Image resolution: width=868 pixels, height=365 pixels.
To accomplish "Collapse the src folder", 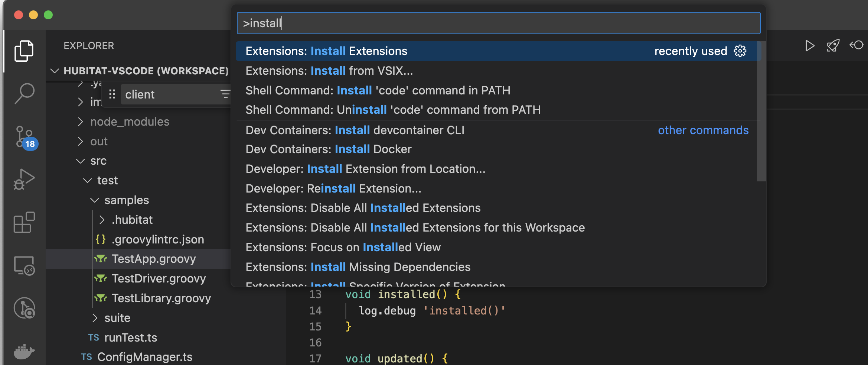I will pyautogui.click(x=80, y=161).
